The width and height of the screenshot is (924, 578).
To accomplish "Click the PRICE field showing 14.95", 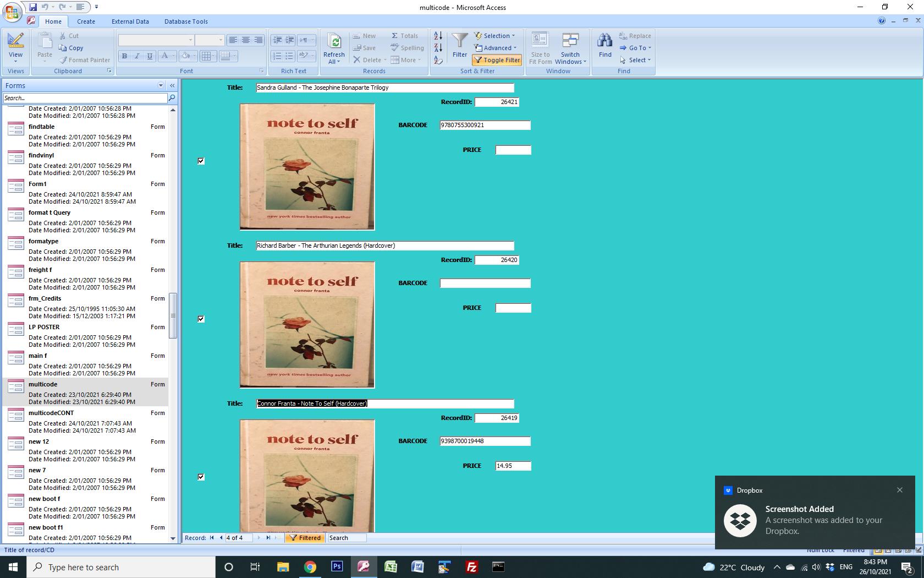I will tap(513, 466).
